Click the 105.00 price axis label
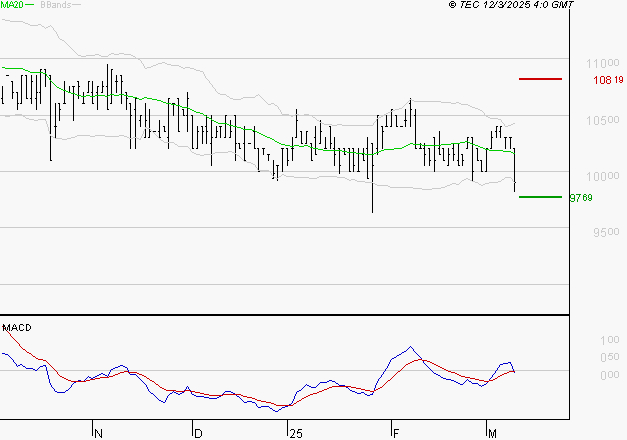The width and height of the screenshot is (627, 440). (x=603, y=120)
